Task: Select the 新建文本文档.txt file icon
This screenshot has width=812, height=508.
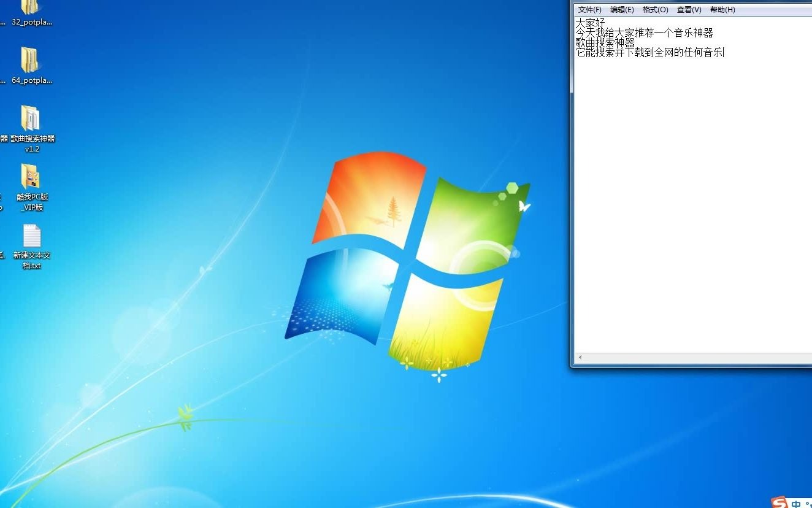Action: (31, 236)
